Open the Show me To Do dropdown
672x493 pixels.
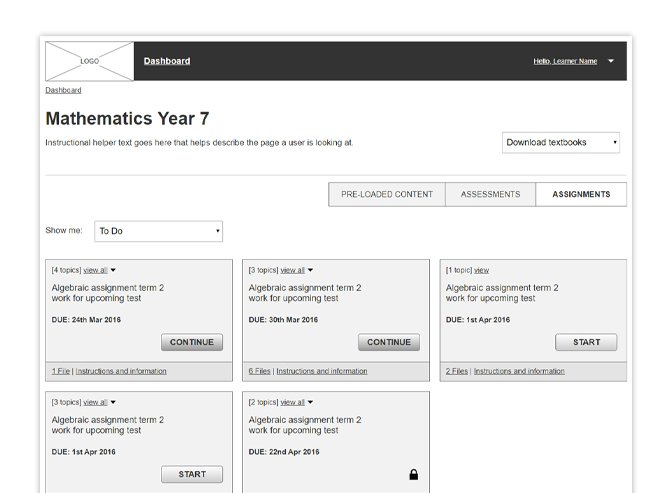tap(159, 231)
